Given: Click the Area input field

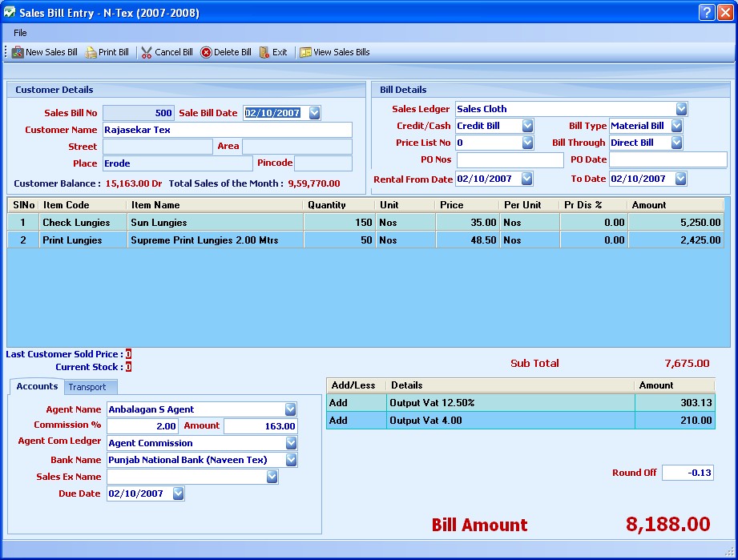Looking at the screenshot, I should point(297,147).
